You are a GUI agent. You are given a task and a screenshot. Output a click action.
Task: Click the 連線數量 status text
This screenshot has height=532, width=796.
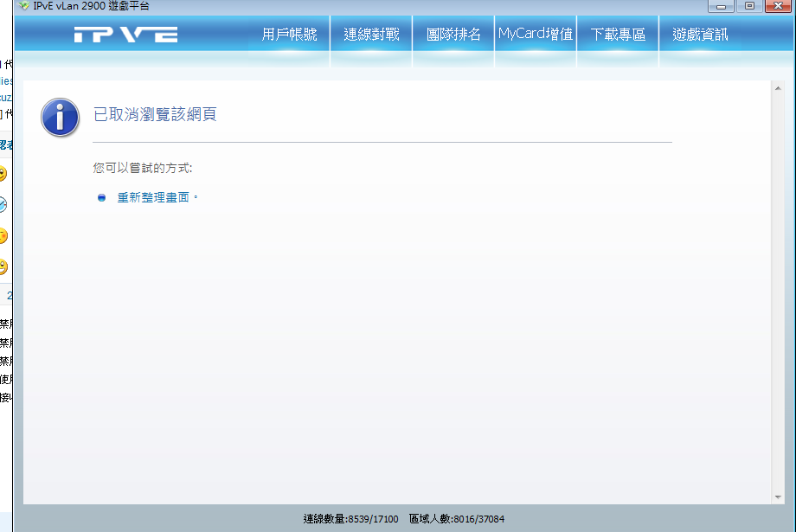click(x=350, y=519)
